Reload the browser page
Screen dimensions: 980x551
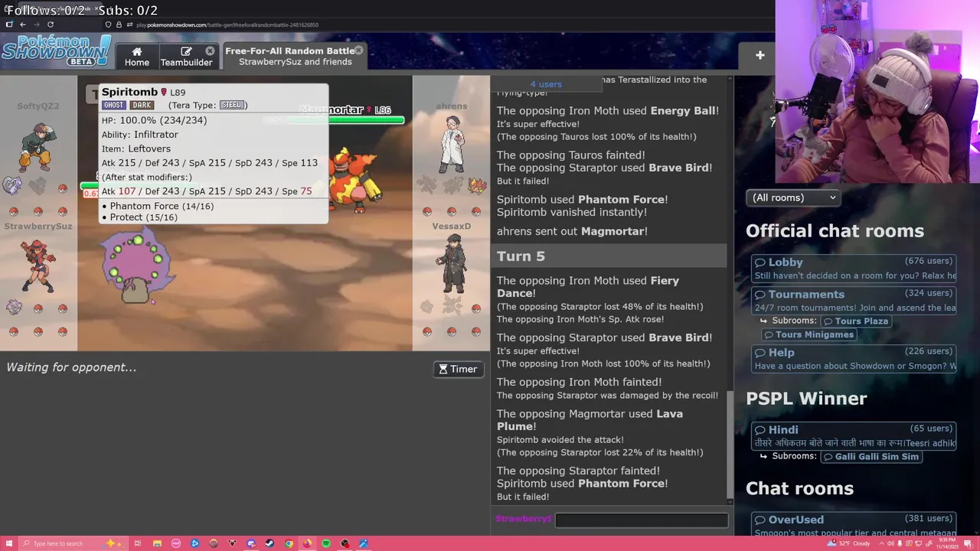pyautogui.click(x=51, y=24)
